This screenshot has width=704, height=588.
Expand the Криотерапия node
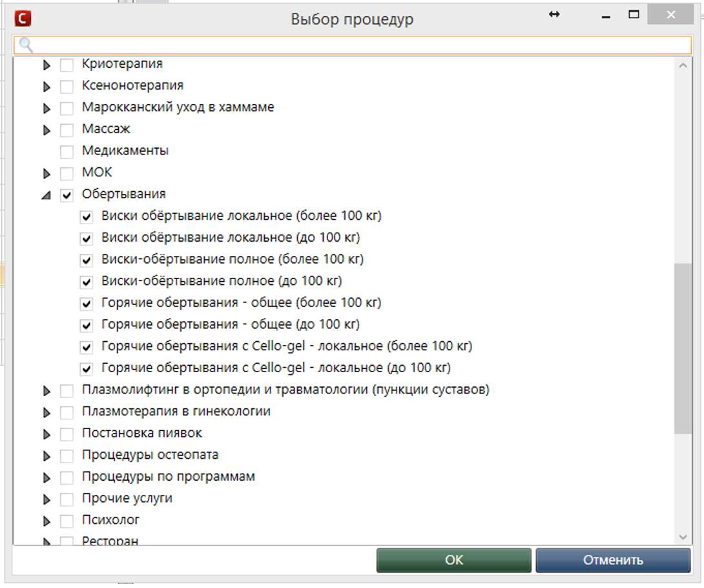[x=47, y=65]
